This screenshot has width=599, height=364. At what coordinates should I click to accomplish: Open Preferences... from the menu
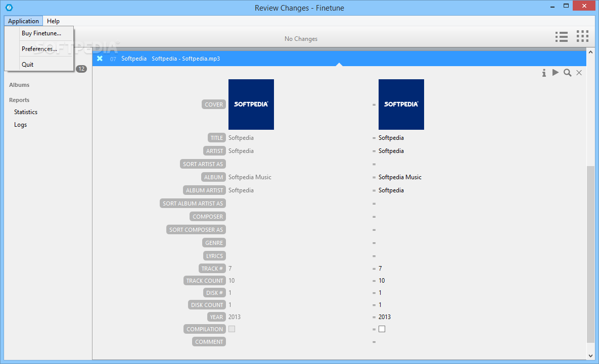point(39,49)
